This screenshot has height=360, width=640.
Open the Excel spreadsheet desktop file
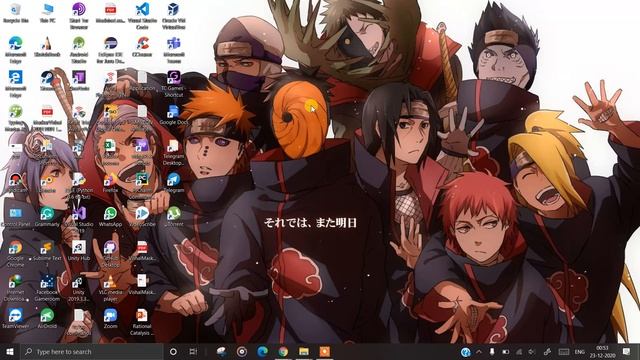[x=111, y=152]
